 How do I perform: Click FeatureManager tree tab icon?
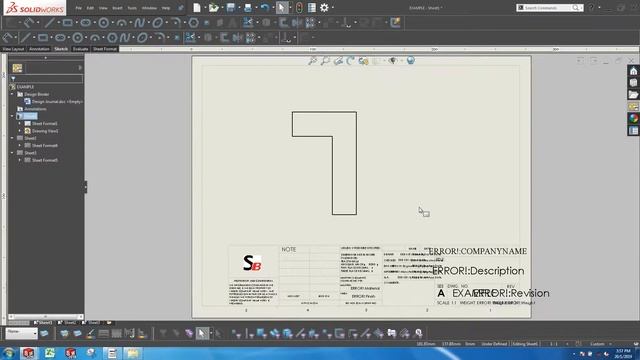point(17,68)
